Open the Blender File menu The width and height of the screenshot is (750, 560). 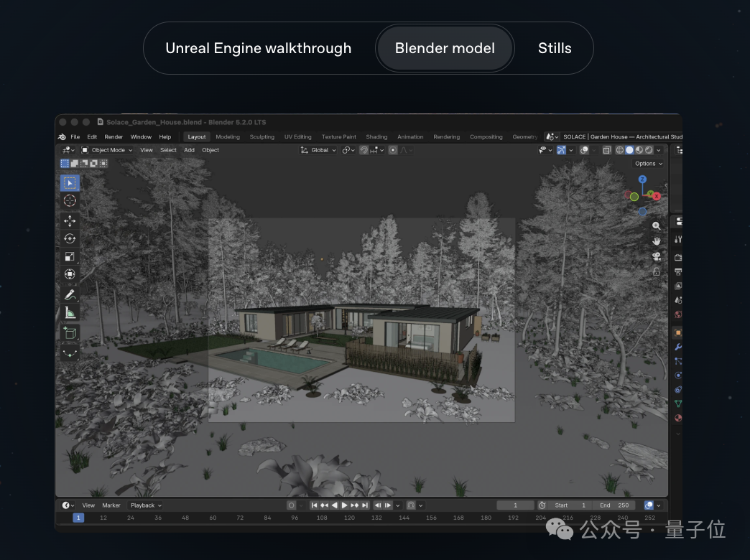coord(75,137)
